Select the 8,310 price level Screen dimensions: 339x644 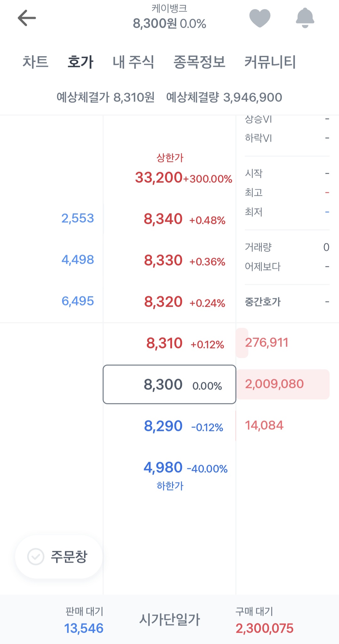coord(169,343)
